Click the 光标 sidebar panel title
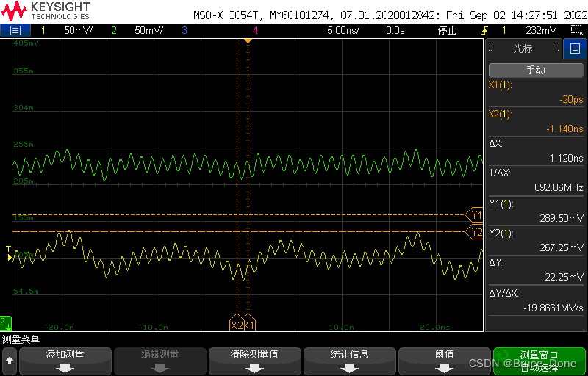Screen dimensions: 588x376 coord(523,48)
